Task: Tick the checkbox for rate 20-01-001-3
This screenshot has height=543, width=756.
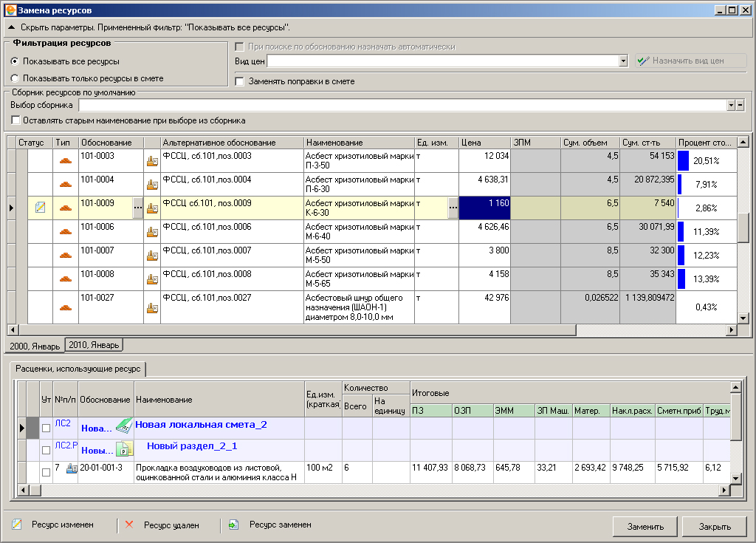Action: click(x=47, y=473)
